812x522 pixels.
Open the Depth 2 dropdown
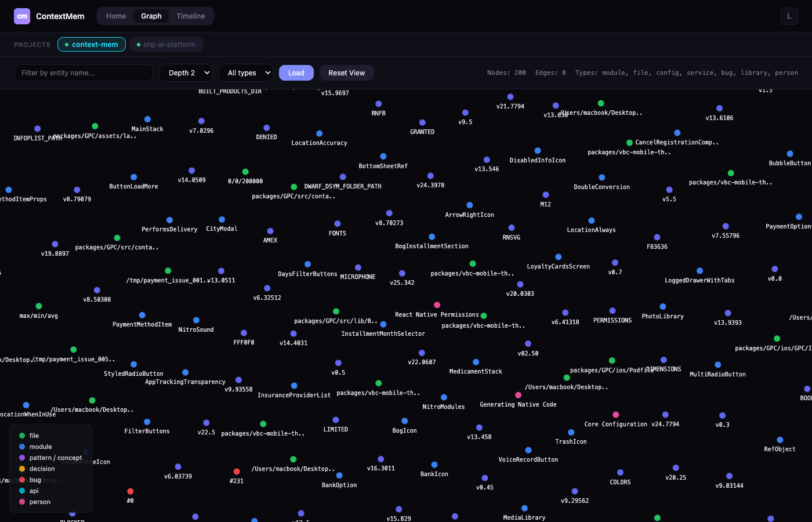point(186,72)
